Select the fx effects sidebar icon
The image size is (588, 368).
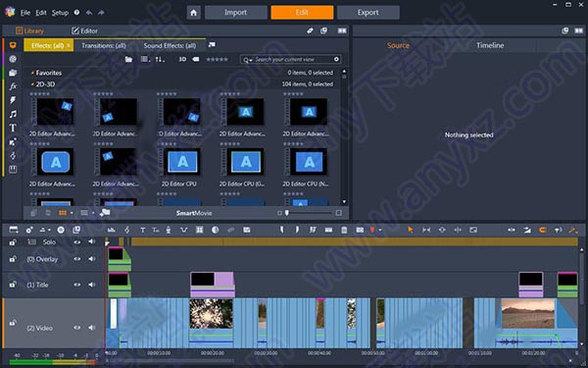tap(13, 86)
